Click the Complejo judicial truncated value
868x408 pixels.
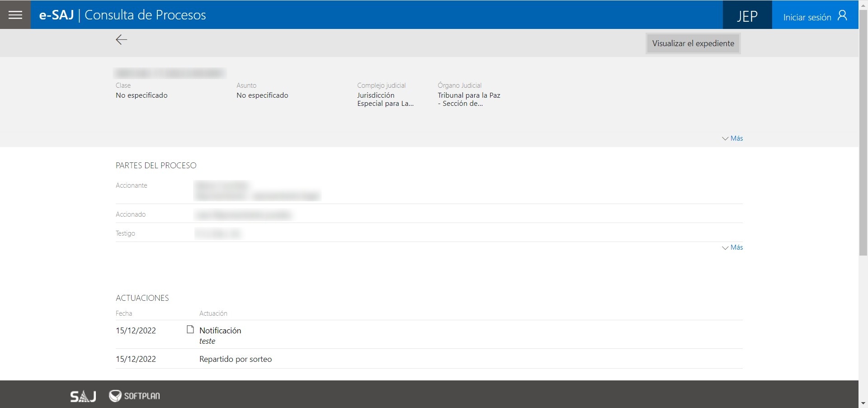pos(385,100)
